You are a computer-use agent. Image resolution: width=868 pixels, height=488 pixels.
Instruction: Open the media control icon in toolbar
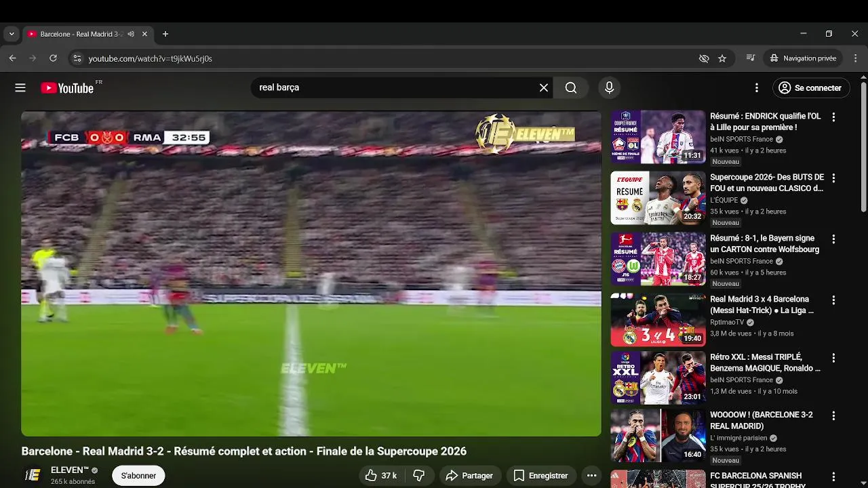pyautogui.click(x=751, y=58)
